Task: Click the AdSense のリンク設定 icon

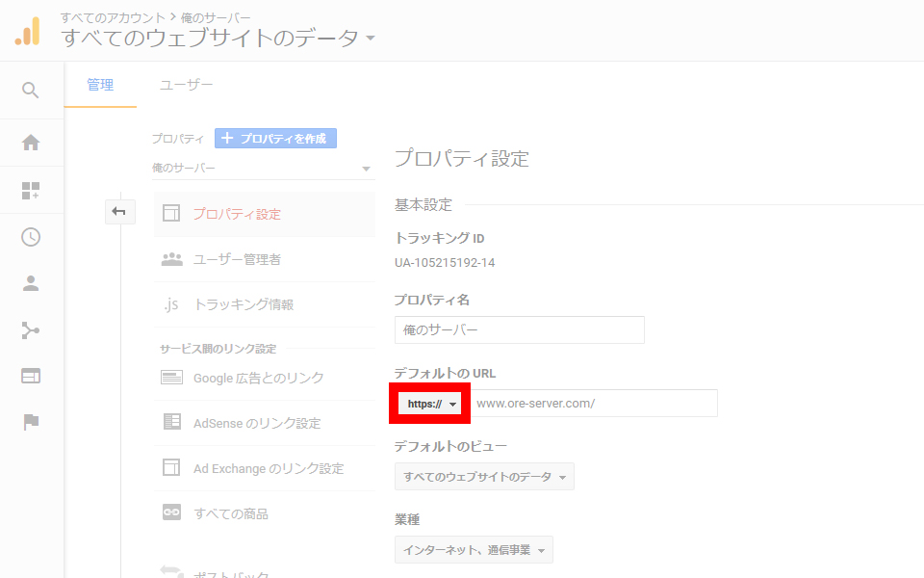Action: click(172, 422)
